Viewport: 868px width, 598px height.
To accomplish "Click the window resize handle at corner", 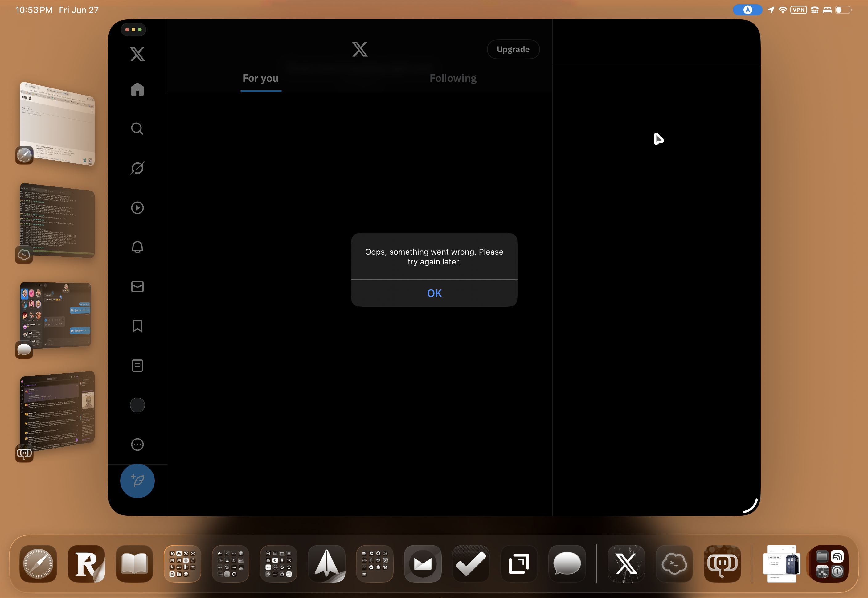I will [x=750, y=506].
